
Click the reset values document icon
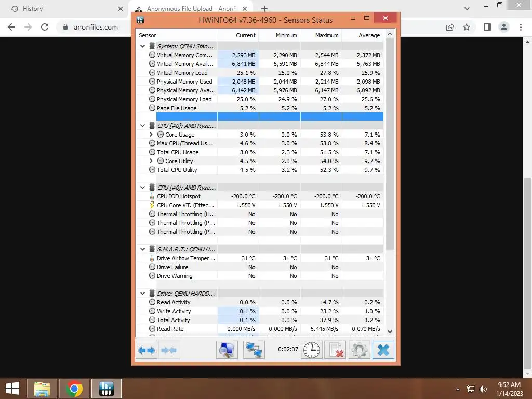(335, 350)
